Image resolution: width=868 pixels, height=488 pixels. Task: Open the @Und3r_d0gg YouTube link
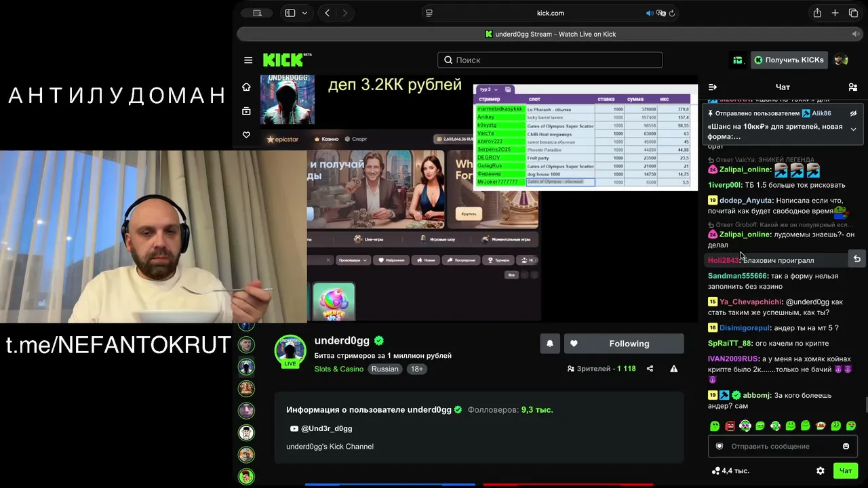[321, 428]
